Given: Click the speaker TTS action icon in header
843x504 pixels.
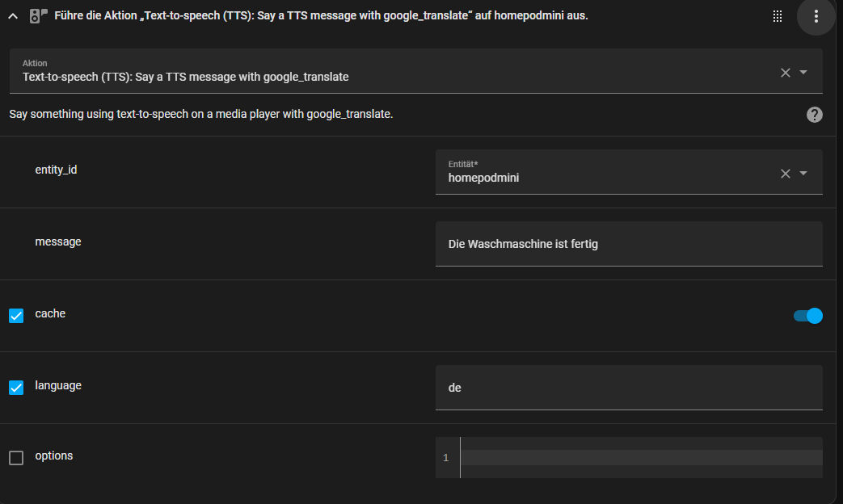Looking at the screenshot, I should pos(38,16).
